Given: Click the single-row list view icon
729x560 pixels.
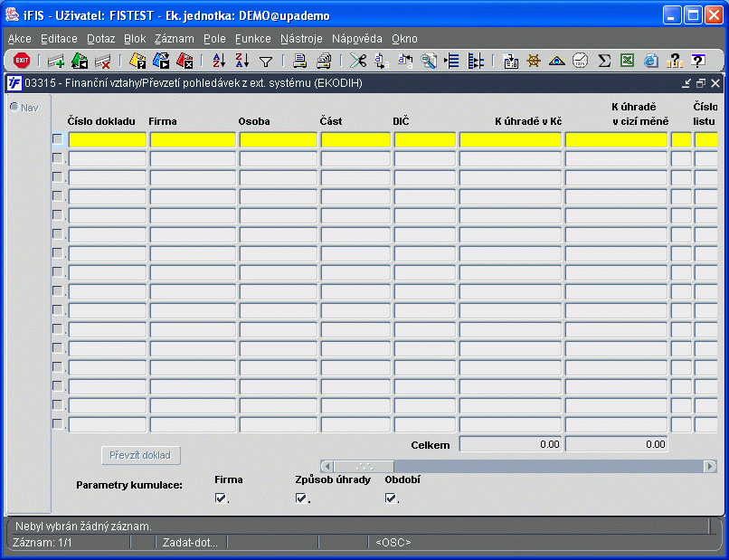Looking at the screenshot, I should click(x=451, y=61).
